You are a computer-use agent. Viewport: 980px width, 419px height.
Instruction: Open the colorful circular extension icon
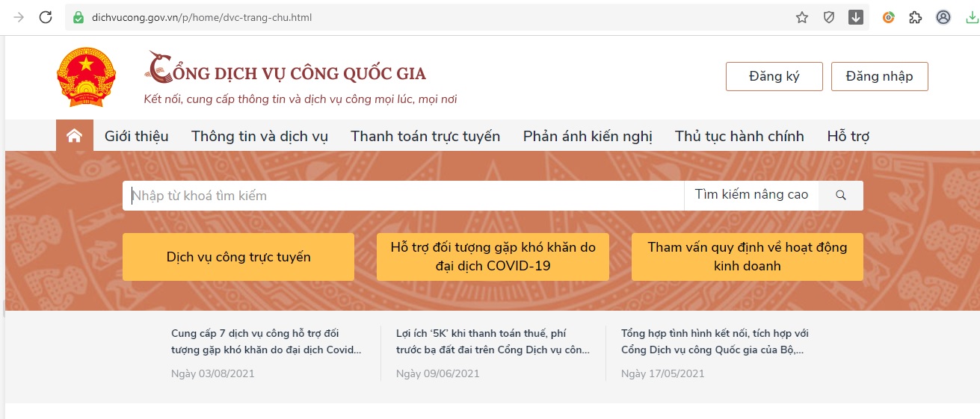[889, 17]
